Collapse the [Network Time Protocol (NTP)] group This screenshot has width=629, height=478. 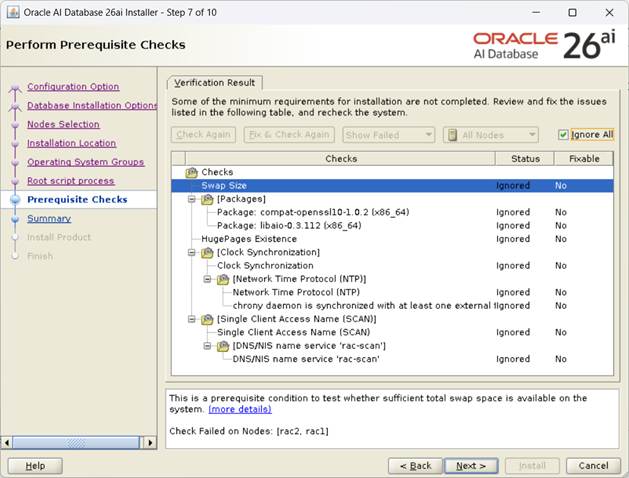click(207, 279)
